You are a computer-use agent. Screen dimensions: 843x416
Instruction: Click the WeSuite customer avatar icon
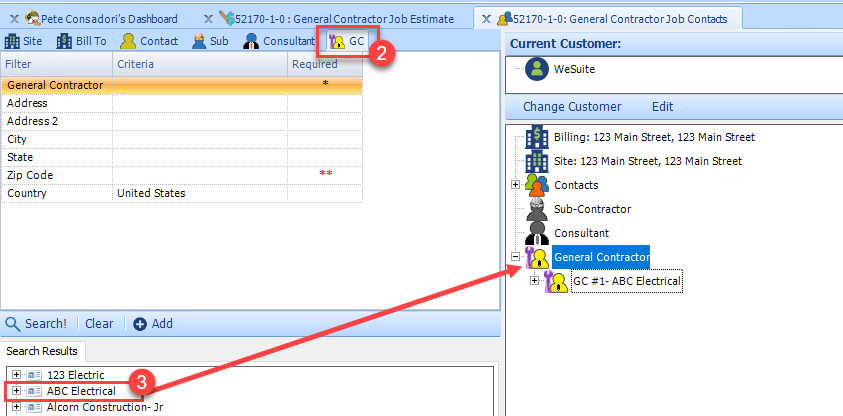[536, 69]
